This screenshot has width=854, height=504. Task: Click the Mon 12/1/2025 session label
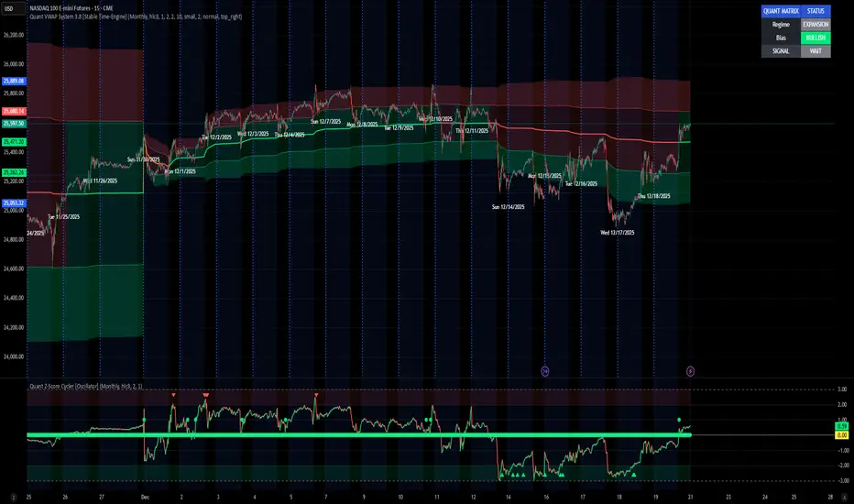click(181, 171)
